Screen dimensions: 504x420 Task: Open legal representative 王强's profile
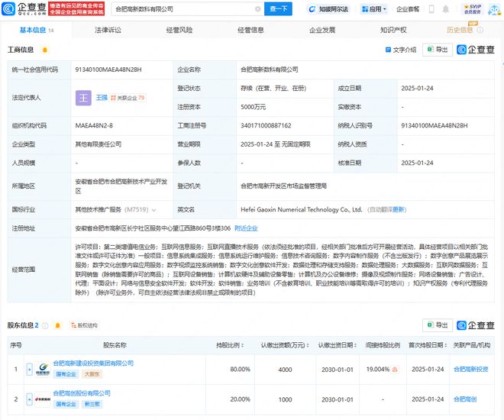[102, 98]
